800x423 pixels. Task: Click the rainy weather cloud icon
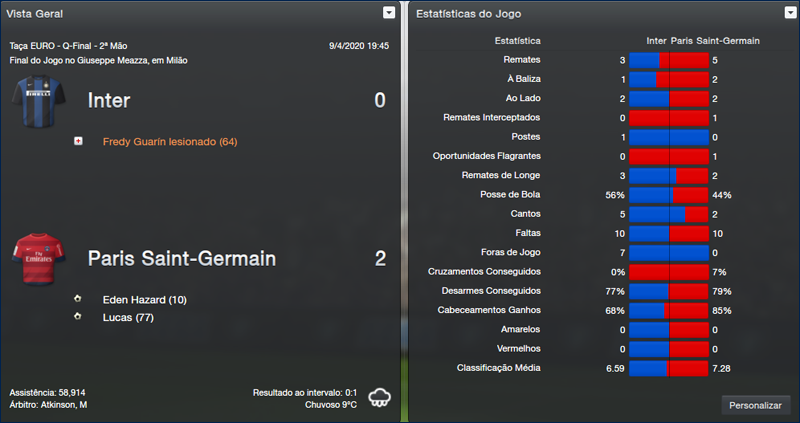[380, 396]
